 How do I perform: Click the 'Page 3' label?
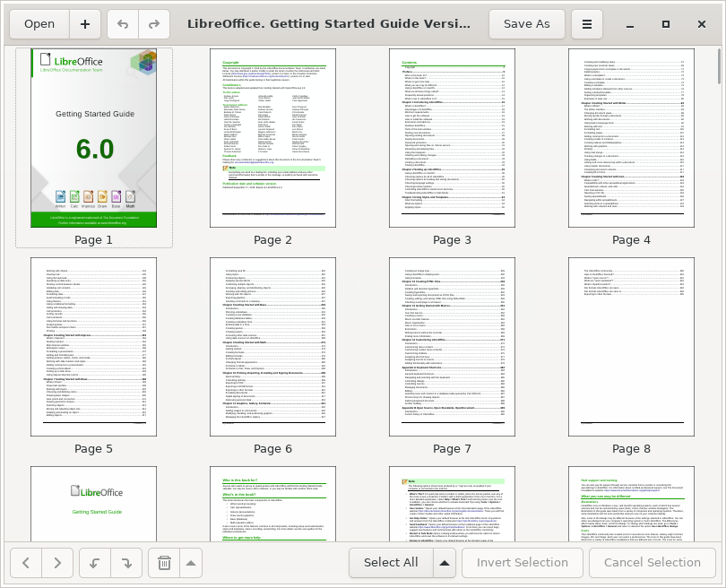tap(452, 240)
